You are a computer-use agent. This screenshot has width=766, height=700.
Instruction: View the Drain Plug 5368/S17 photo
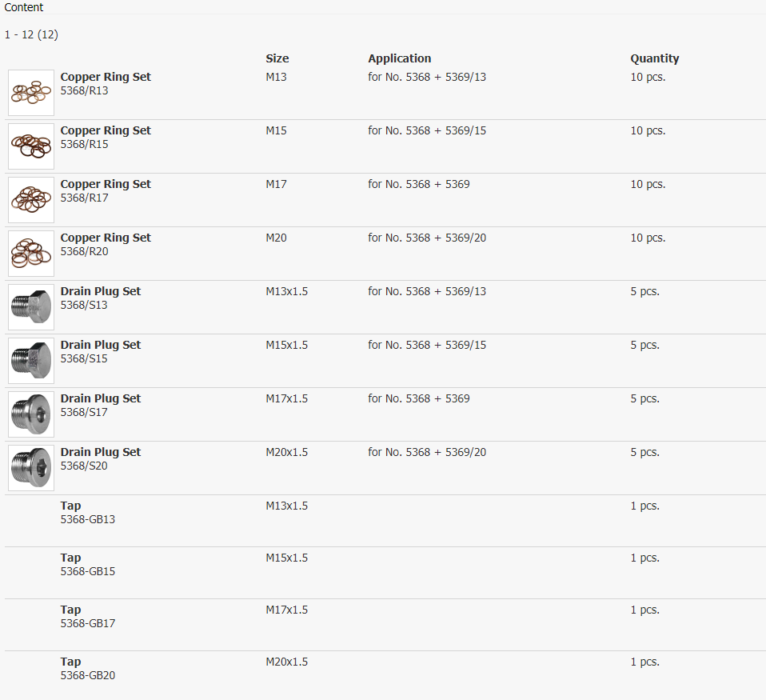tap(30, 414)
